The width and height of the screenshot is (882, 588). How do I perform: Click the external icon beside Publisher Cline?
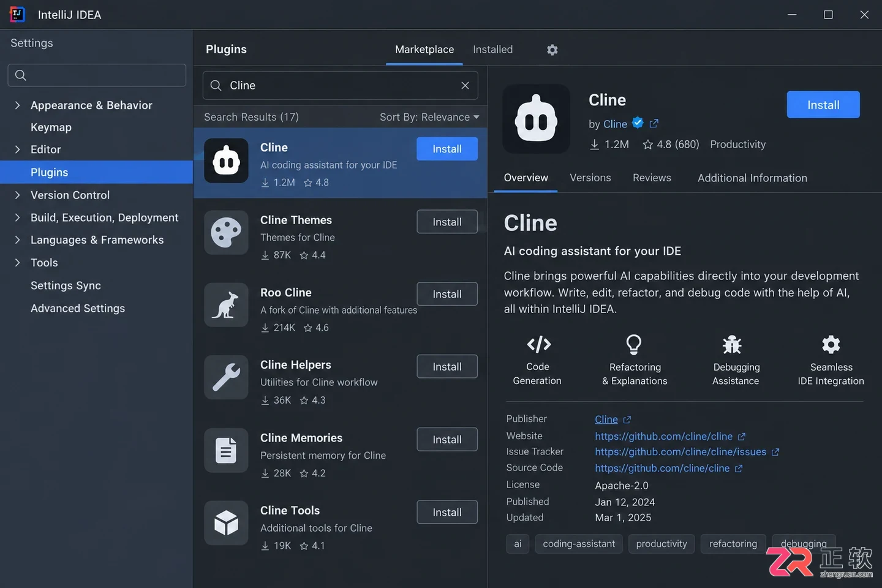point(627,420)
